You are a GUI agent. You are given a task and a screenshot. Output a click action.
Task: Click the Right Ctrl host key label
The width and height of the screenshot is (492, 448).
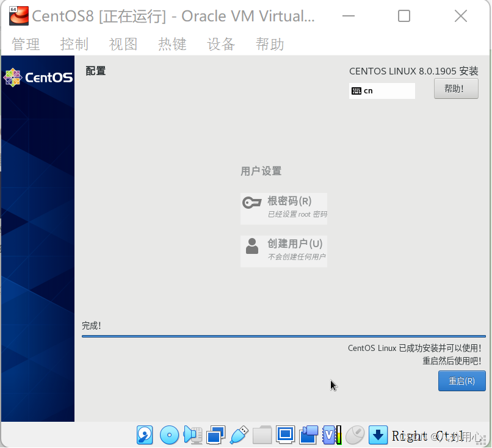pyautogui.click(x=428, y=436)
